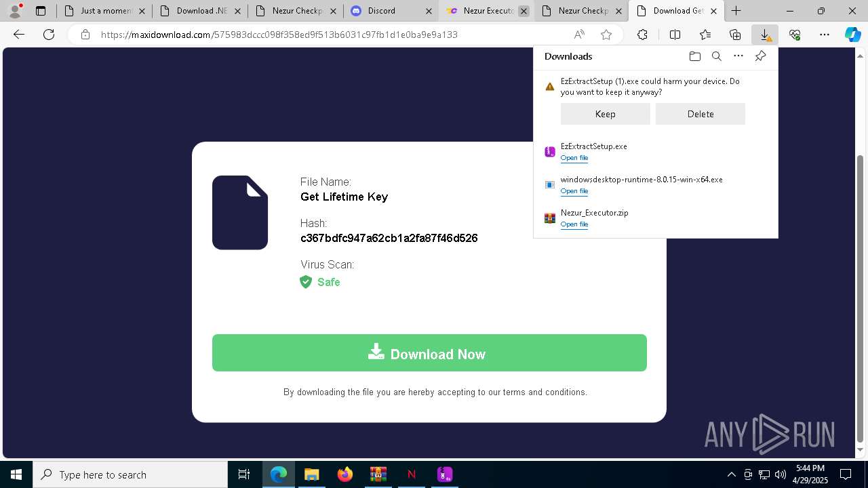Viewport: 868px width, 488px height.
Task: Select the hash c367bdfc947a62cb1a2fa87f46d526
Action: (x=389, y=238)
